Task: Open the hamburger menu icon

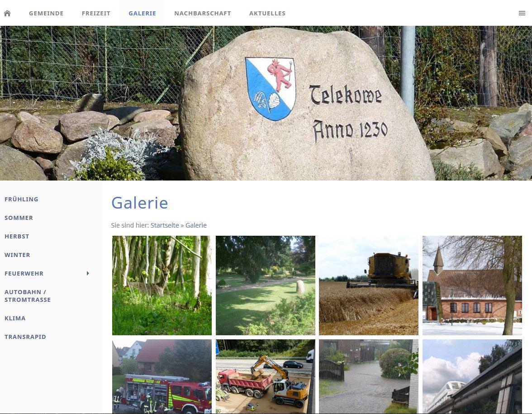Action: point(522,13)
